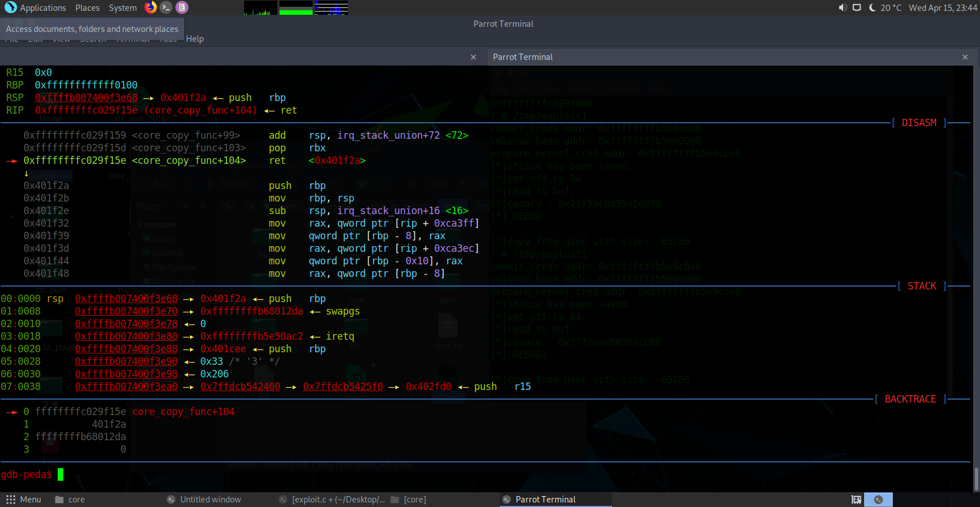
Task: Click the core_copy_func+103 pop rbx line
Action: click(175, 148)
